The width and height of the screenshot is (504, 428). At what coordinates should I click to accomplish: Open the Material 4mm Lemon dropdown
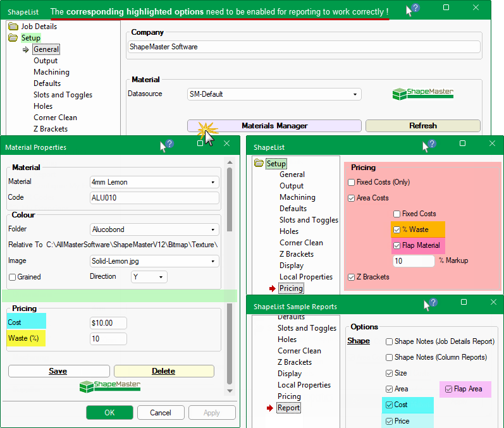pyautogui.click(x=155, y=182)
